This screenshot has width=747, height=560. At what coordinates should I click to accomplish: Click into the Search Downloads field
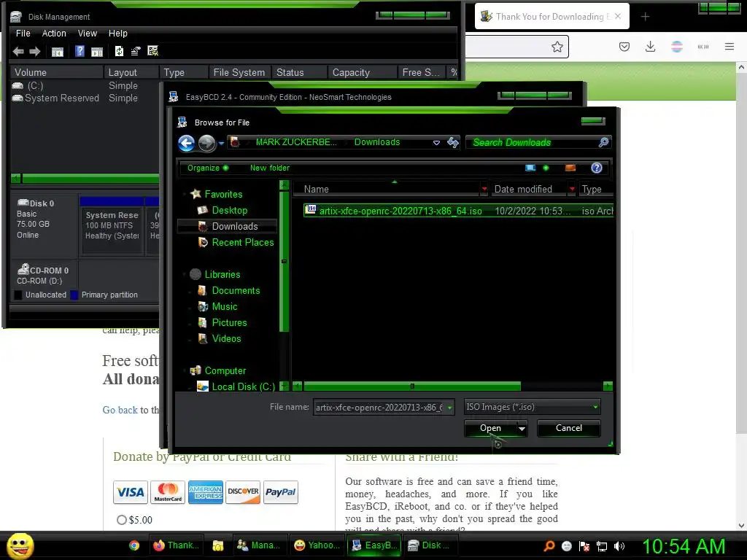click(x=532, y=142)
